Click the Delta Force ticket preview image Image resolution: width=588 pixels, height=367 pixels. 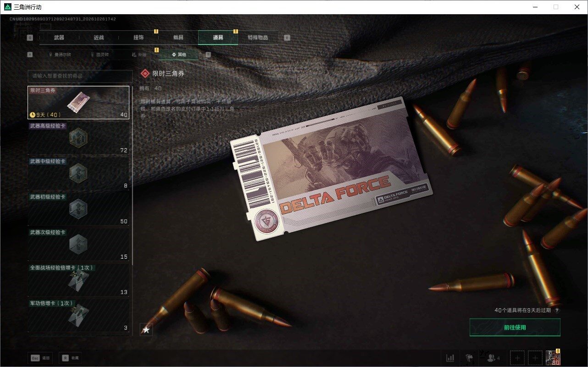point(331,169)
